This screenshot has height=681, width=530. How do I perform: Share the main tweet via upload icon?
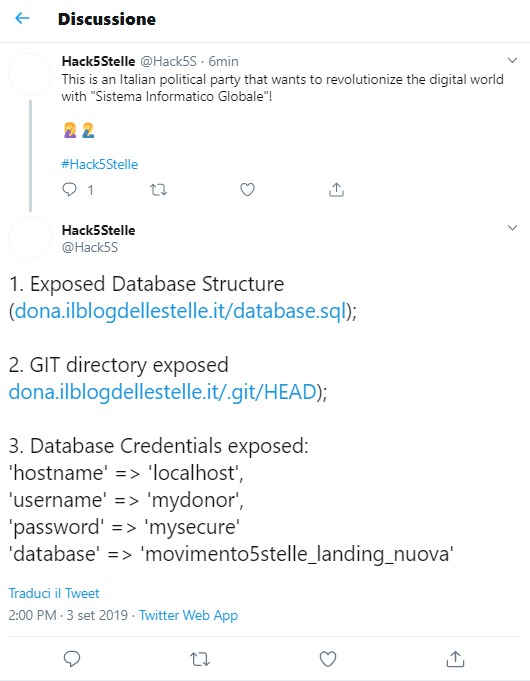click(x=455, y=659)
